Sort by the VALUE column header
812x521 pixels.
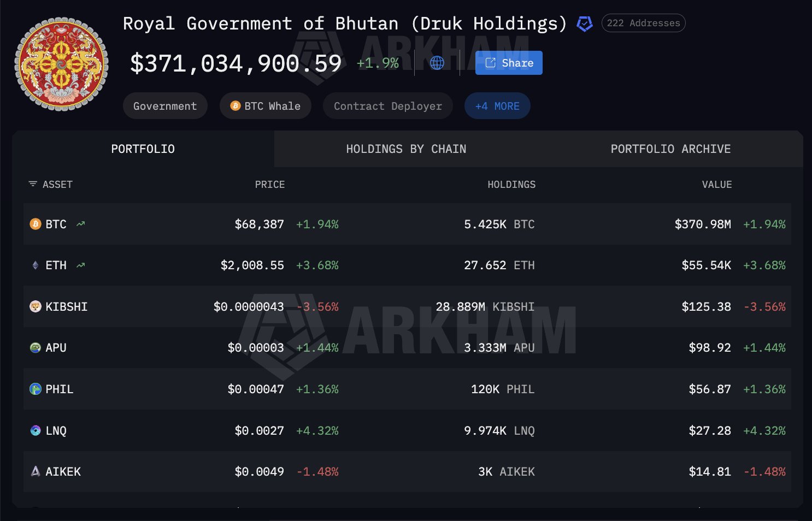coord(716,185)
